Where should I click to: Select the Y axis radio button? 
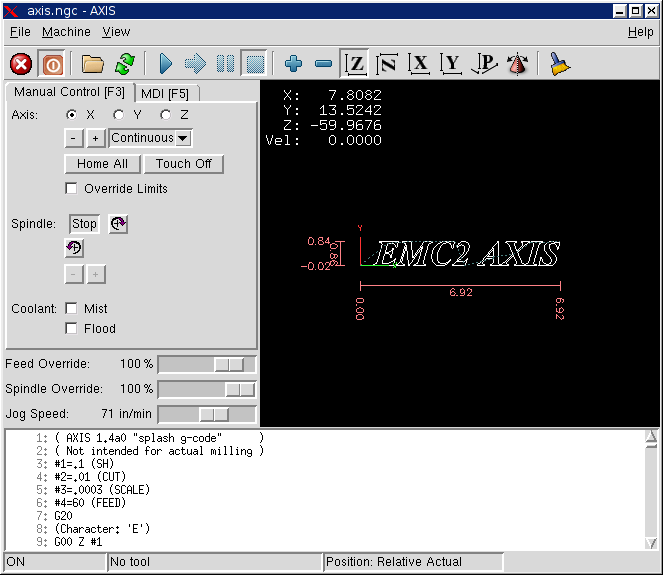click(118, 115)
